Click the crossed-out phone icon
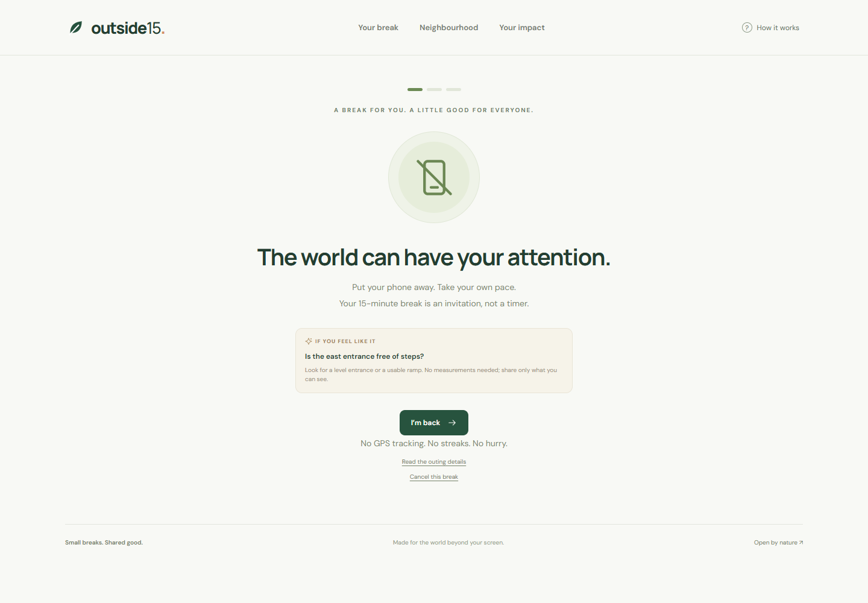 [434, 177]
